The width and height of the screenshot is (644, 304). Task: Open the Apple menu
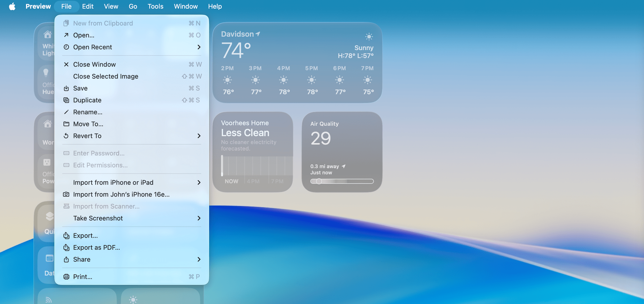[x=12, y=6]
